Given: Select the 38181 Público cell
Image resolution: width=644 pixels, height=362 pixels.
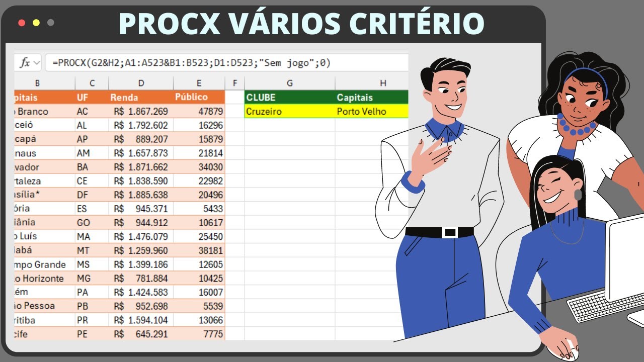Looking at the screenshot, I should (x=199, y=250).
